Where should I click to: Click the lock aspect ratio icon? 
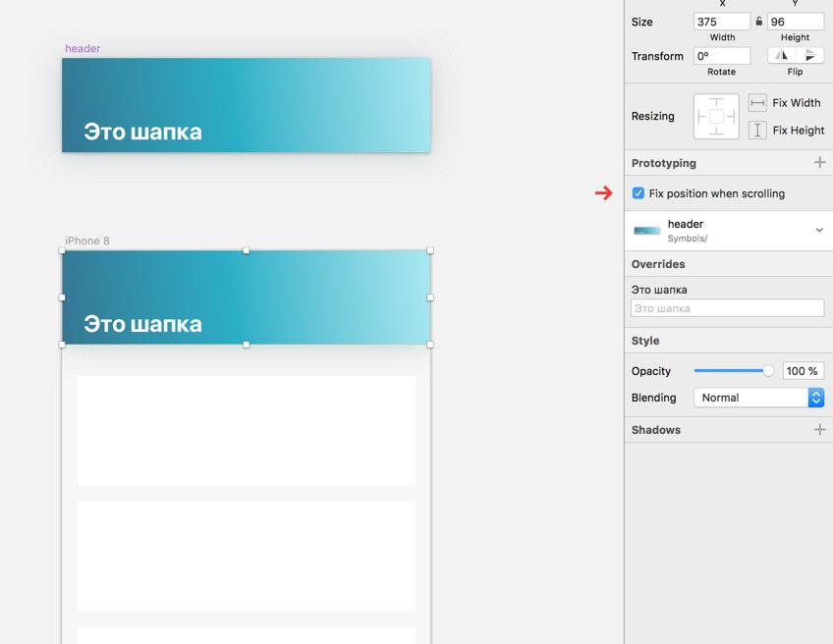(x=759, y=22)
